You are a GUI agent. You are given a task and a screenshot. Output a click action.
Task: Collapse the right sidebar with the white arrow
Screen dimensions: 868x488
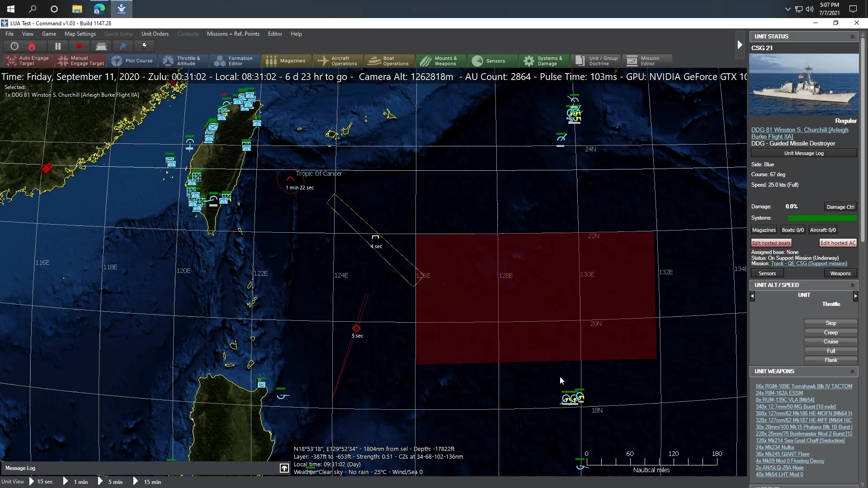pos(740,45)
